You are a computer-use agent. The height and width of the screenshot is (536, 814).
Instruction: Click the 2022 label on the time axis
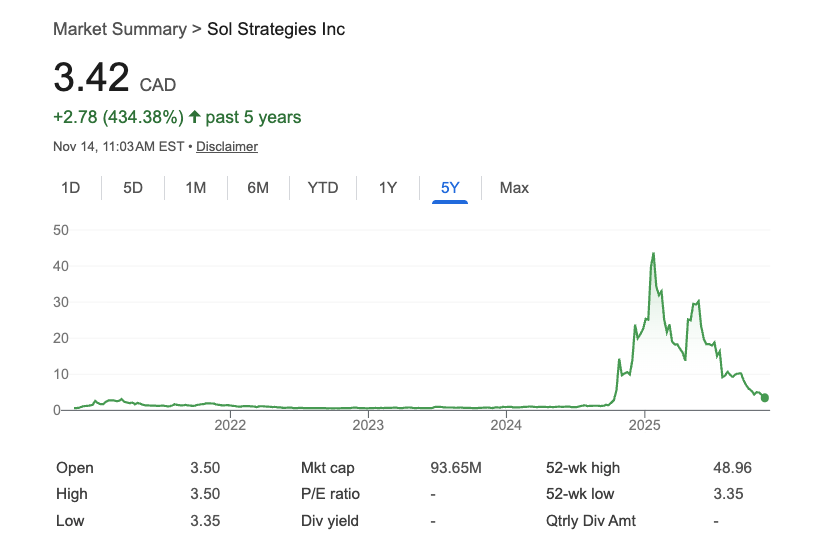[x=231, y=424]
